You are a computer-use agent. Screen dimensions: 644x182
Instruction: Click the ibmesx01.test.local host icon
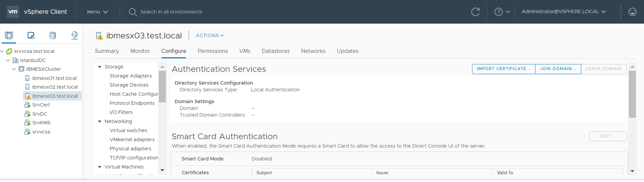coord(27,78)
